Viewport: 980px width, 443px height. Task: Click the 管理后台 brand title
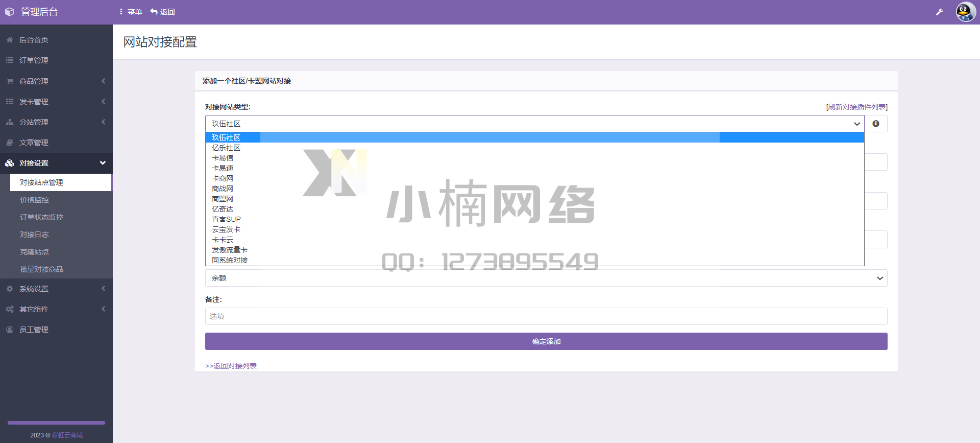click(39, 12)
